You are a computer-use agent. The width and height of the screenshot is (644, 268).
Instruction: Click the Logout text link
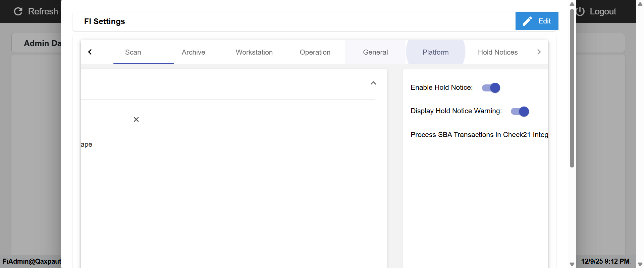[x=603, y=11]
